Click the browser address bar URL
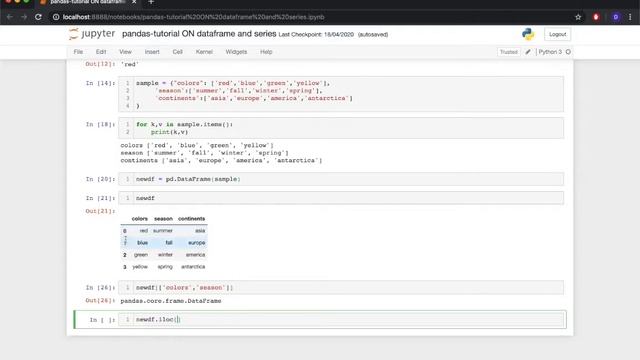 coord(194,17)
